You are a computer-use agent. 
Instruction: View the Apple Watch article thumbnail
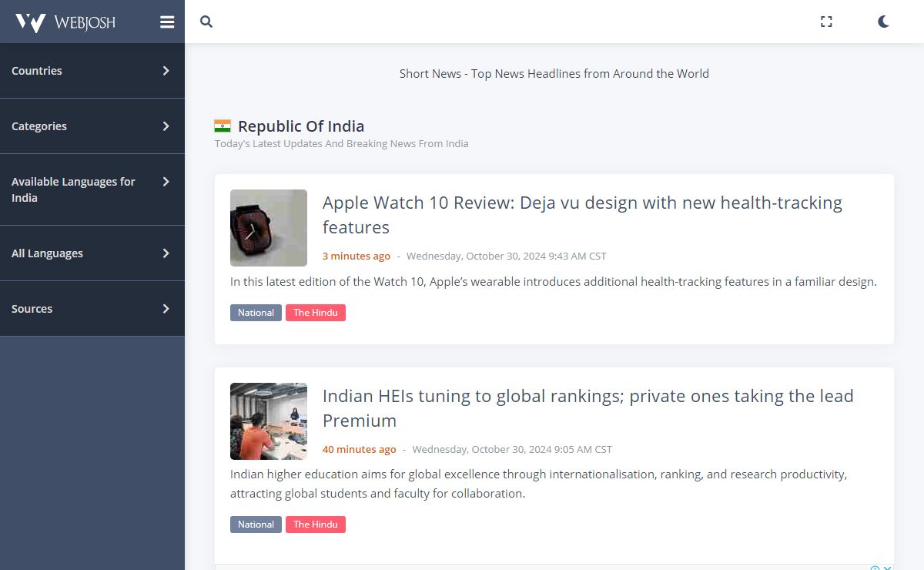269,228
